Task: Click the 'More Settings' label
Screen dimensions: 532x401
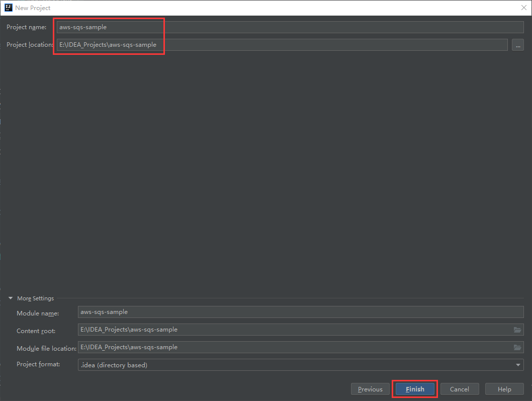Action: point(36,298)
